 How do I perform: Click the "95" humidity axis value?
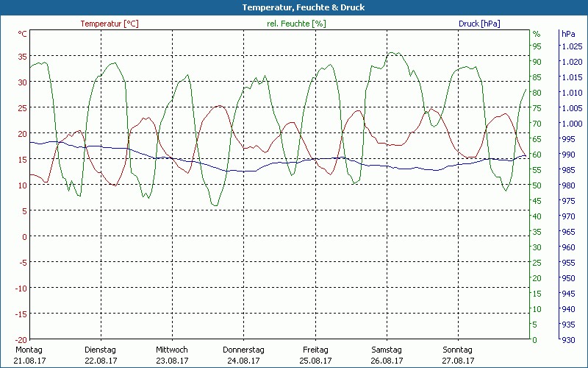[x=537, y=46]
